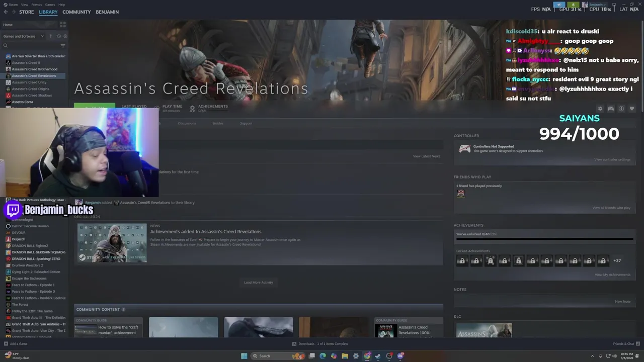Screen dimensions: 644x362
Task: Add game to favorites heart icon
Action: pos(632,109)
